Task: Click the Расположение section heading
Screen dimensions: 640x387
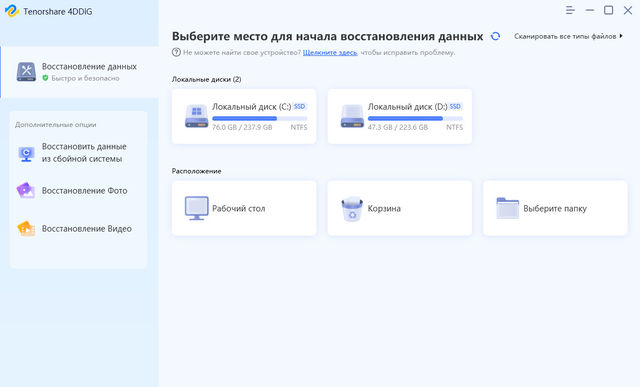Action: [196, 171]
